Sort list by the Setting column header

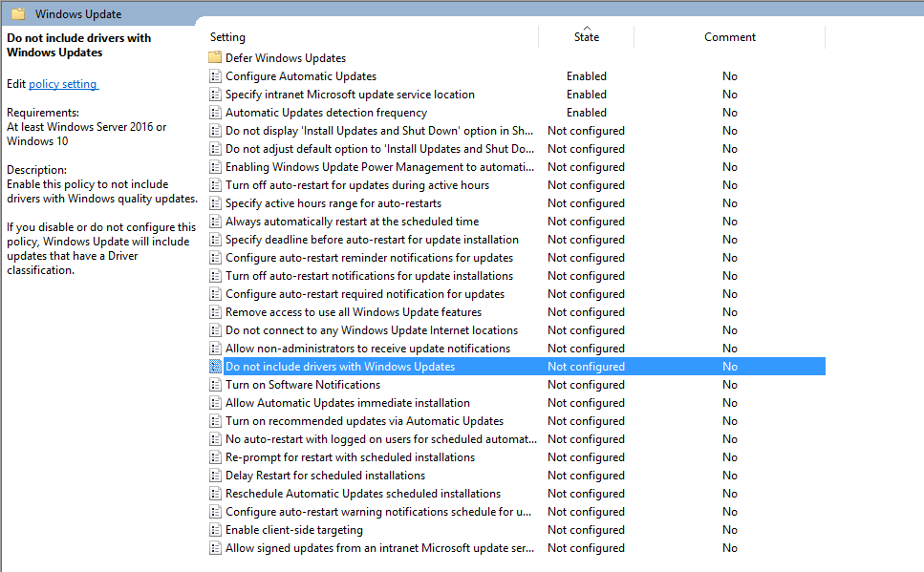coord(227,37)
